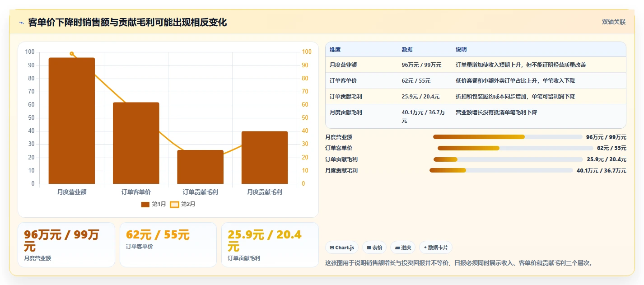Click the line point above the 月度营业额 bar
Viewport: 644px width, 285px height.
tap(72, 54)
